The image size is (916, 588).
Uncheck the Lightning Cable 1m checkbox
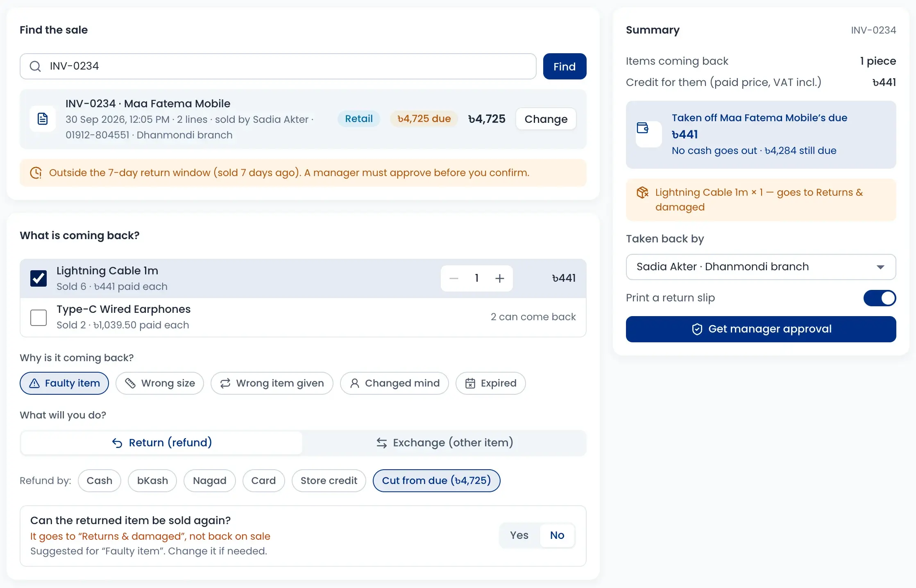(39, 278)
